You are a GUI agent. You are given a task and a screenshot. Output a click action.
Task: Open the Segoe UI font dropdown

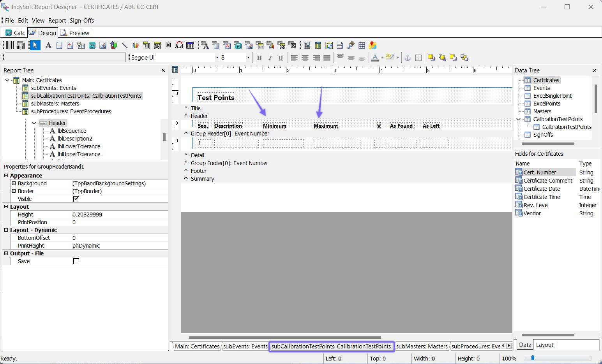[x=217, y=58]
